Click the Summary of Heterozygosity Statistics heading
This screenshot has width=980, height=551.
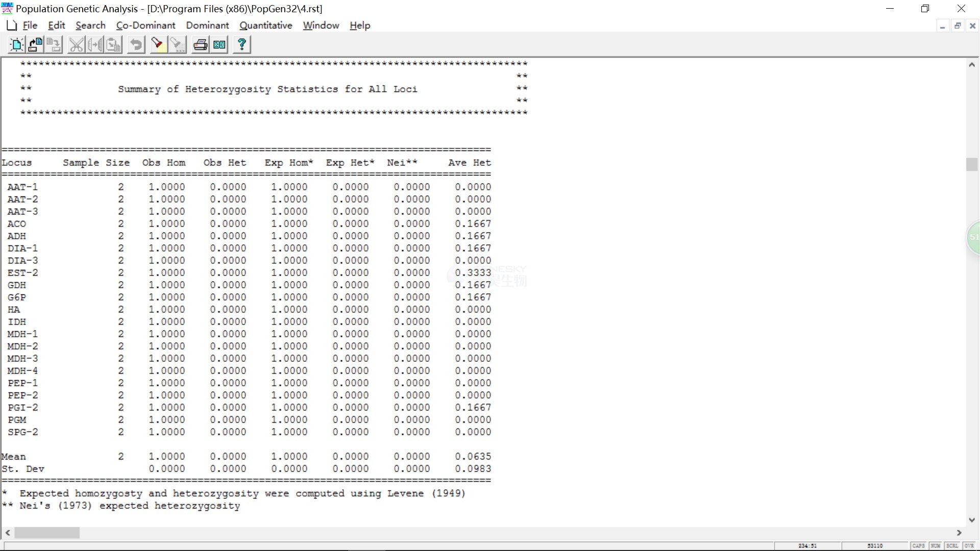pos(268,89)
